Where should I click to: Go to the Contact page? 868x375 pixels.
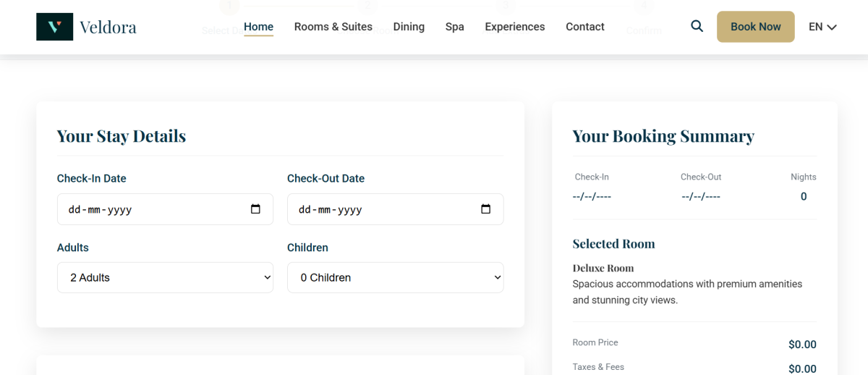point(584,27)
